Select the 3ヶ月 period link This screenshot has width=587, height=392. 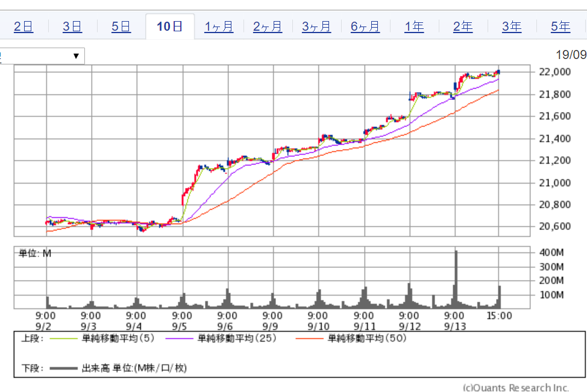click(x=316, y=26)
